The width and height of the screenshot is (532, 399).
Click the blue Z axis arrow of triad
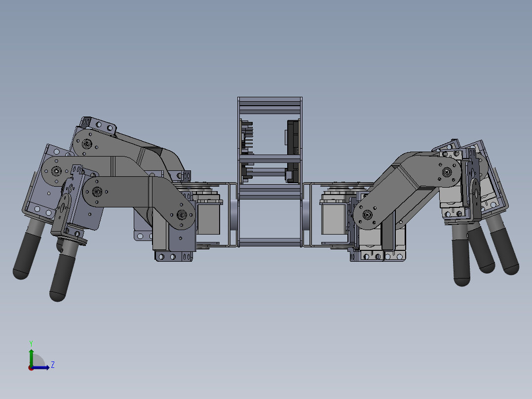[41, 367]
